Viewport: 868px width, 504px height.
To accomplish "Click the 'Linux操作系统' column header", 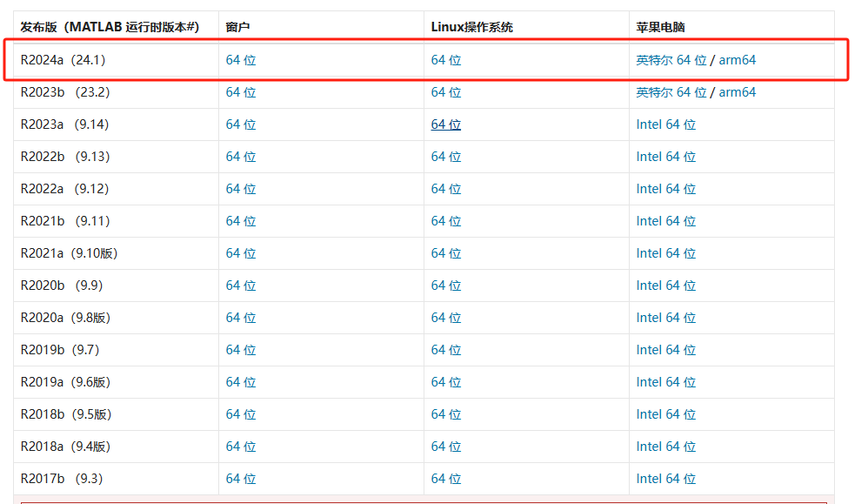I will click(x=526, y=27).
